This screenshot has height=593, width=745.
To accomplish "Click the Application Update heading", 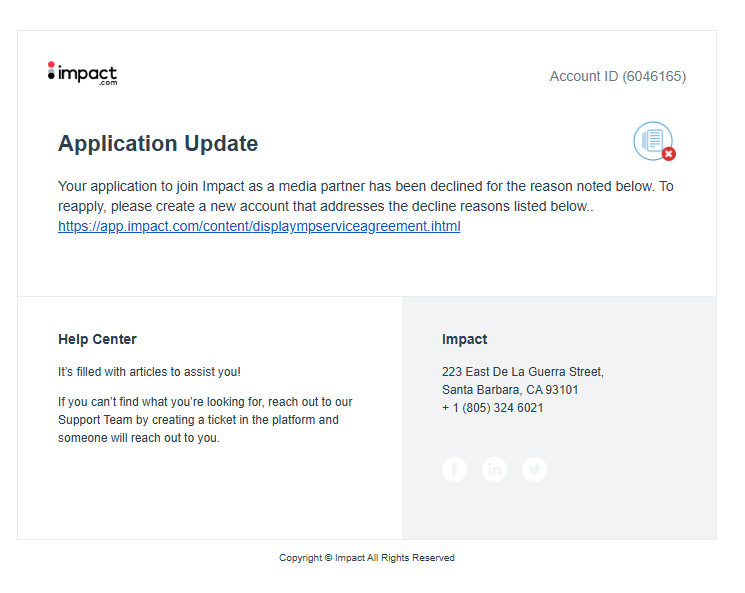I will [158, 143].
